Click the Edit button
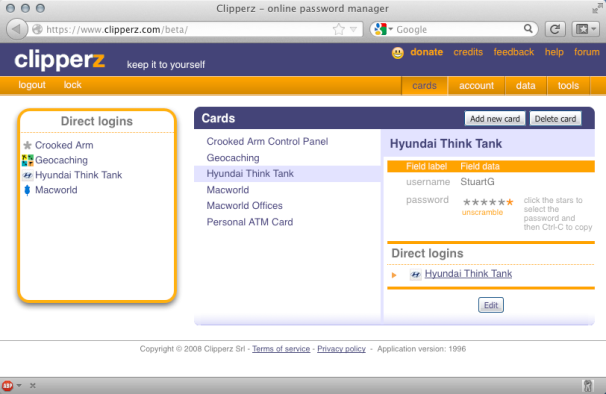606x394 pixels. pyautogui.click(x=491, y=305)
